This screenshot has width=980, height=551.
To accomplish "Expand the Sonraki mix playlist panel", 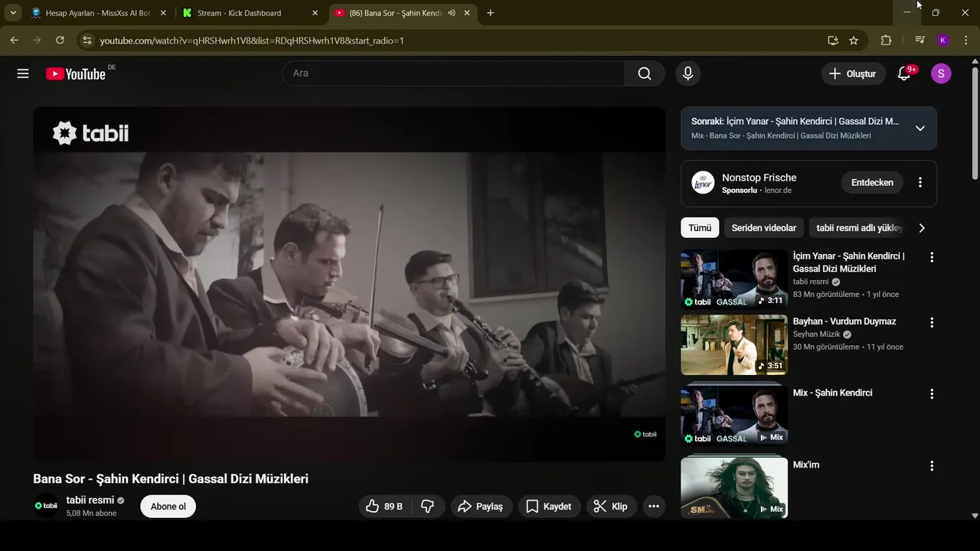I will pos(920,128).
